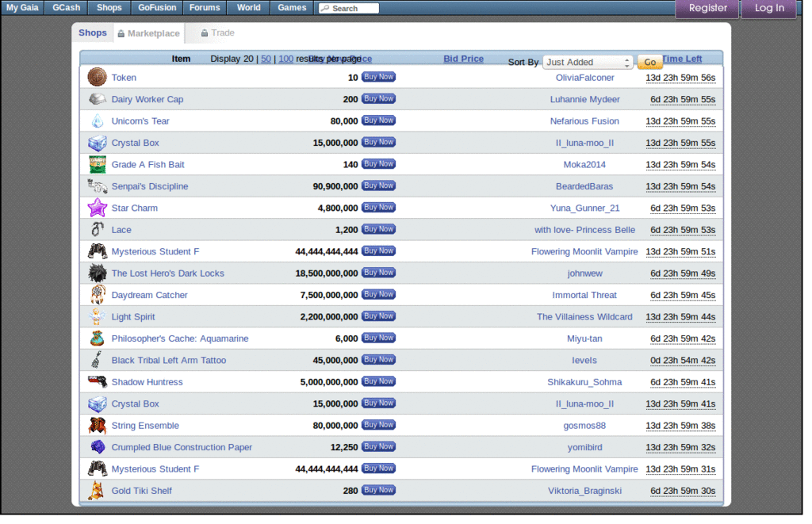
Task: Select the Crumpled Blue Construction Paper icon
Action: 97,446
